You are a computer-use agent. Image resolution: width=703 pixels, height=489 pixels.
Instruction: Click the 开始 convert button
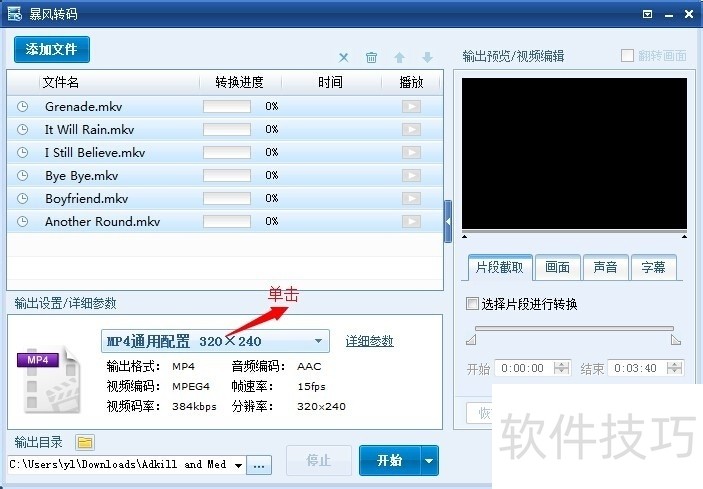point(390,460)
